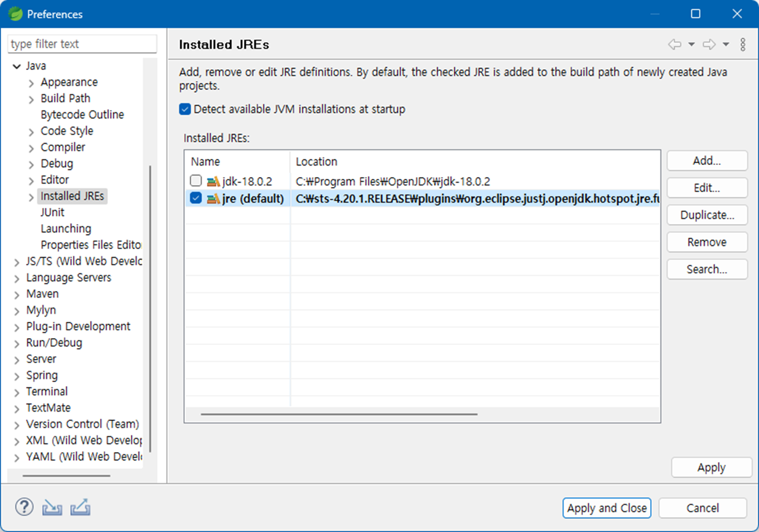Click the preference tree horizontal scrollbar
The height and width of the screenshot is (532, 759).
(x=67, y=476)
